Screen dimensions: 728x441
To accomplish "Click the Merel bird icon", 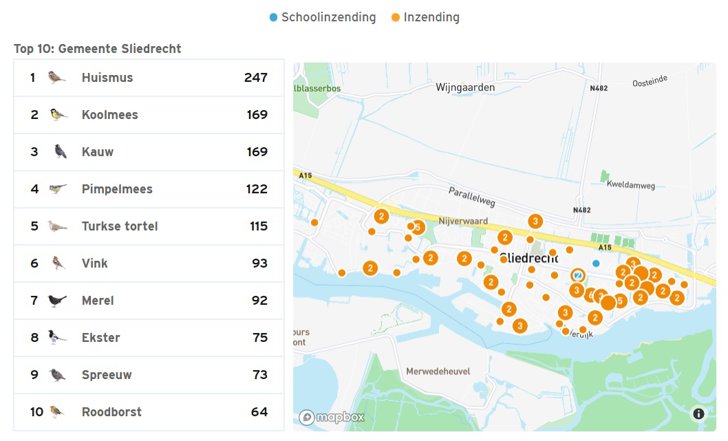I will pyautogui.click(x=57, y=300).
